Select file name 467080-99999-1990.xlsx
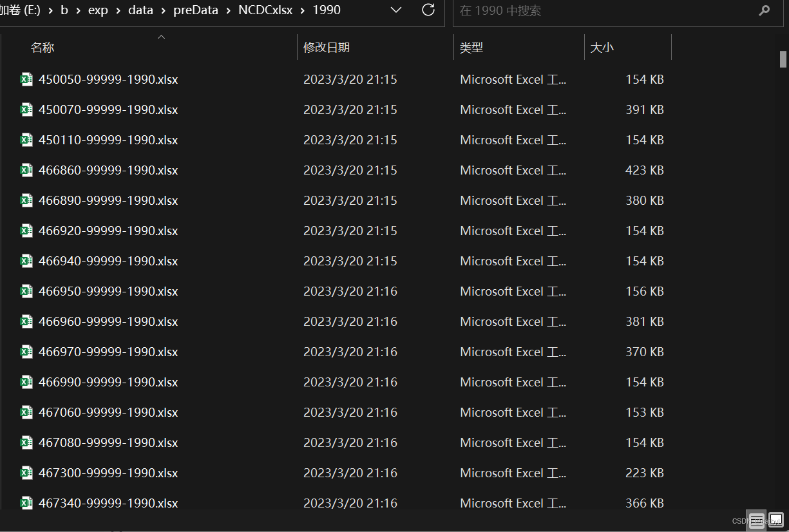Screen dimensions: 789x532 click(108, 443)
